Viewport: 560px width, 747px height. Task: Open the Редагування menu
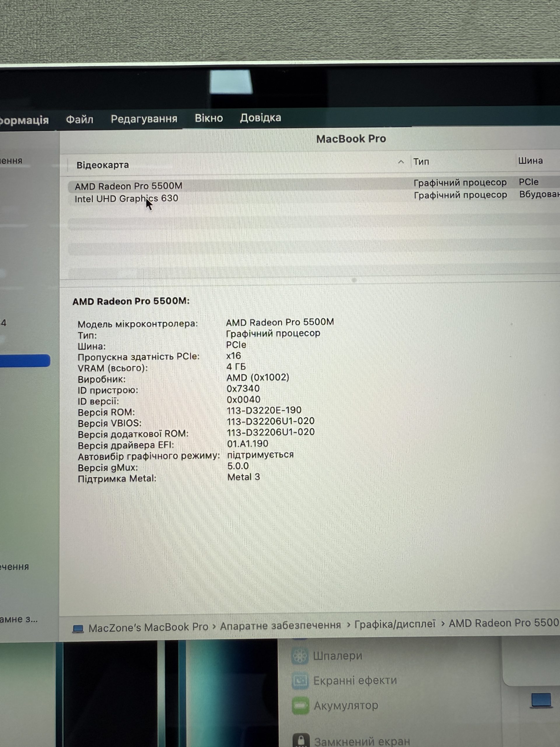144,119
